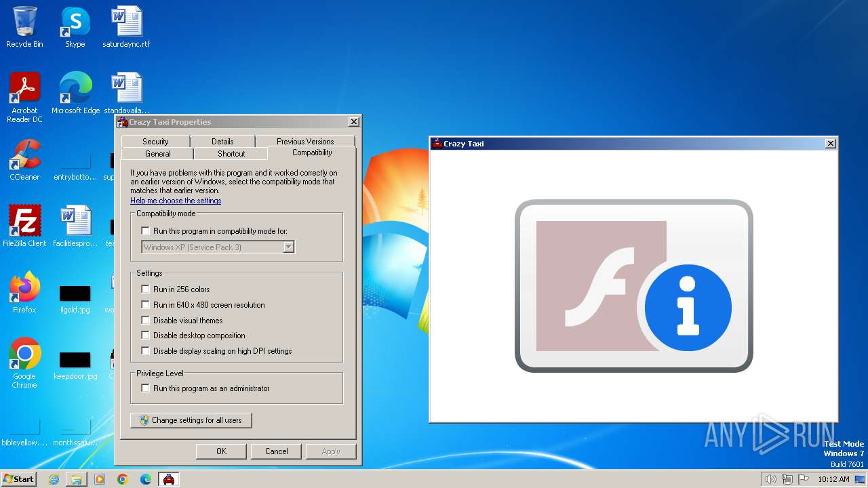Launch the Skype desktop shortcut
Screen dimensions: 868x488
[x=75, y=27]
